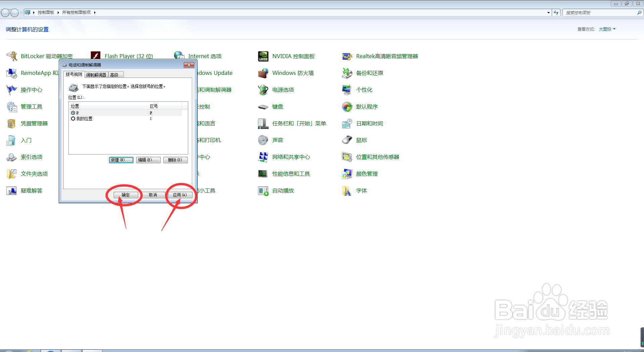644x352 pixels.
Task: Open Sound speaker icon
Action: pos(263,140)
